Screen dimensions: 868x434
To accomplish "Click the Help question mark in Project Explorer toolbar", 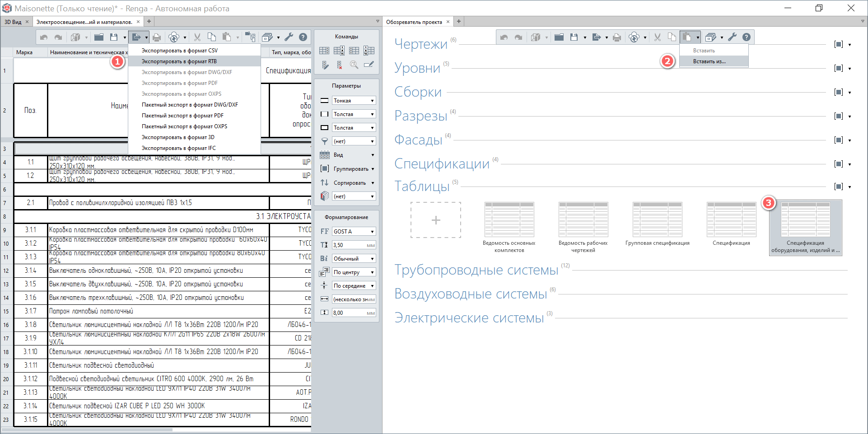I will 747,37.
